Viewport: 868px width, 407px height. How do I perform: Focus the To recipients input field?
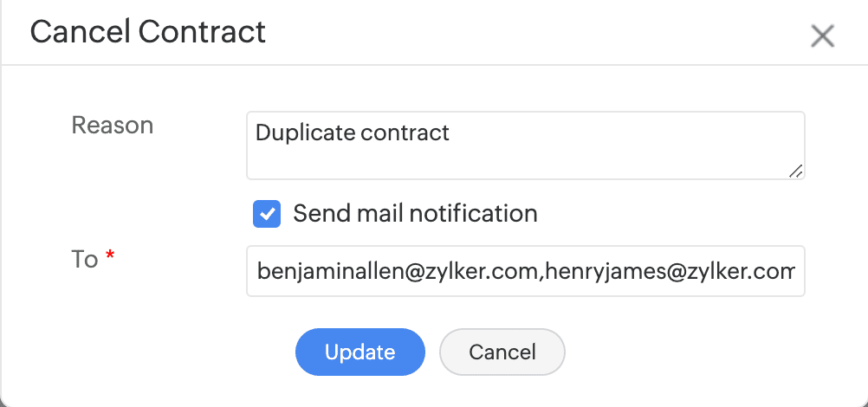point(525,272)
